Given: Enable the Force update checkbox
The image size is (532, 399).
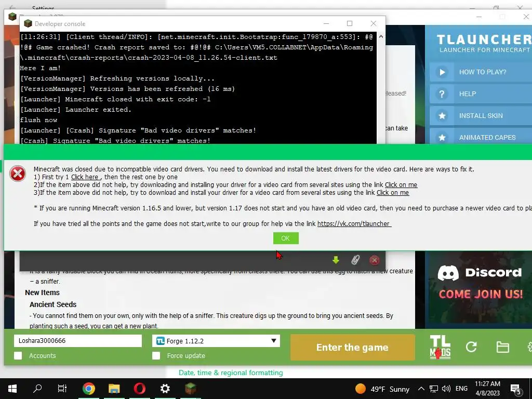Looking at the screenshot, I should pos(156,355).
